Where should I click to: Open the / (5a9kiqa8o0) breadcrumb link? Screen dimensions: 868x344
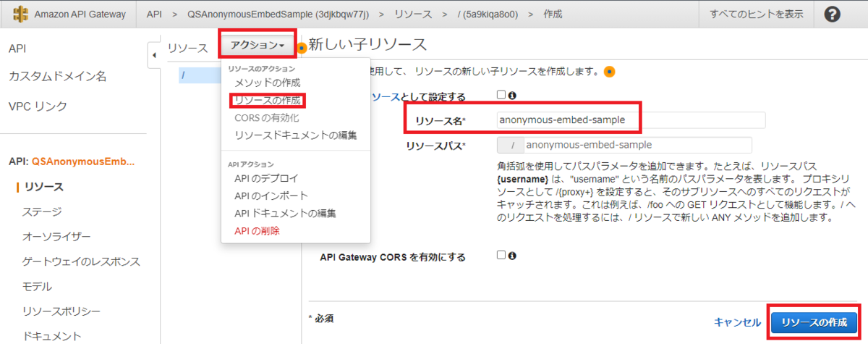coord(488,14)
